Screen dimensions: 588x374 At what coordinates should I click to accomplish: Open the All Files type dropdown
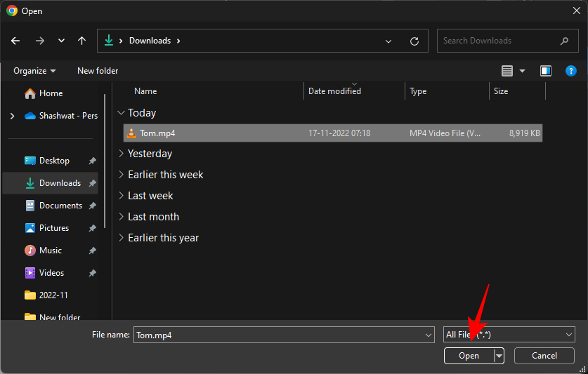pyautogui.click(x=509, y=335)
